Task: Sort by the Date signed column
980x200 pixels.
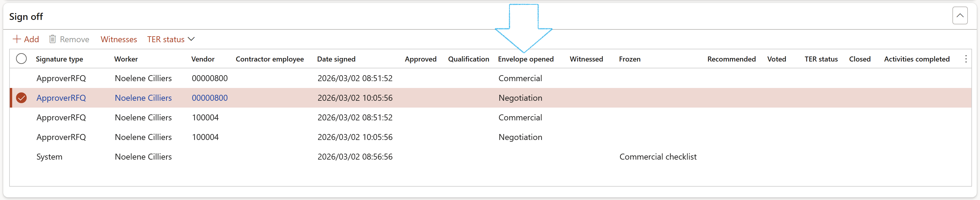Action: pos(336,59)
